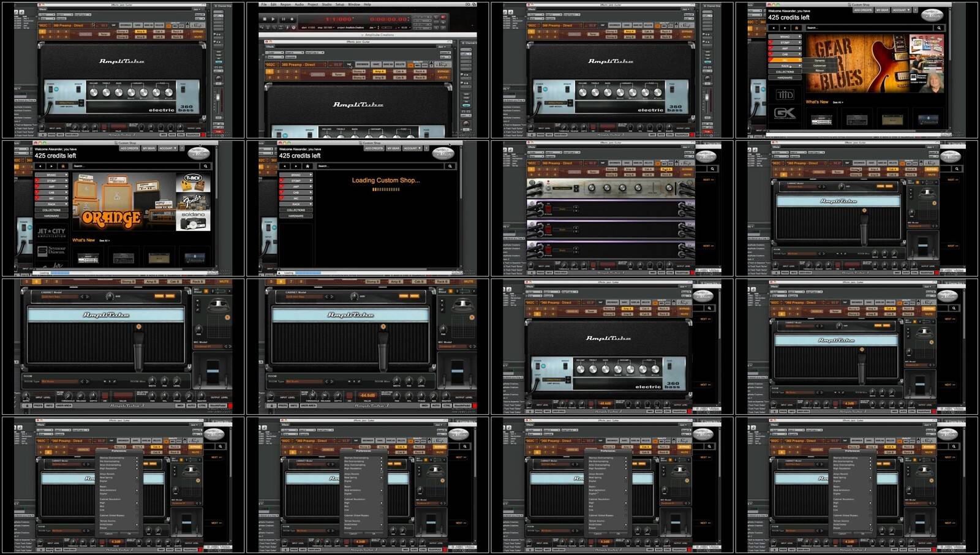Expand the AMP category in the Orange frame

(x=51, y=187)
